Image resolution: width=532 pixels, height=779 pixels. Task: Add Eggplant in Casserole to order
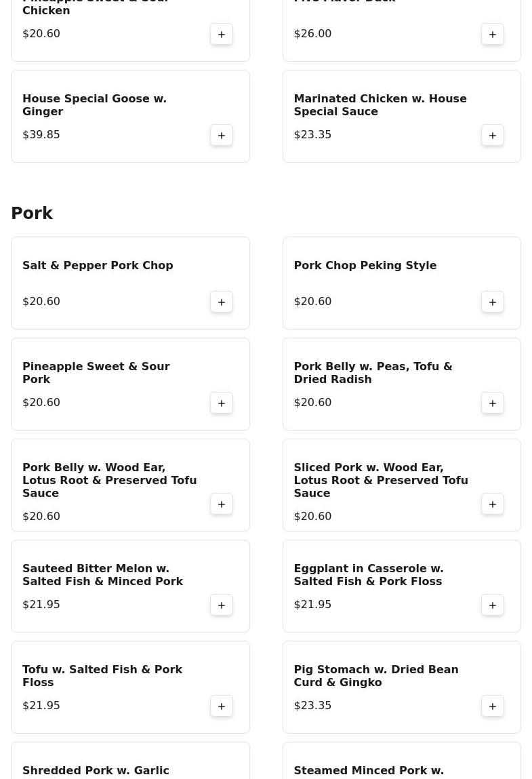[x=493, y=605]
